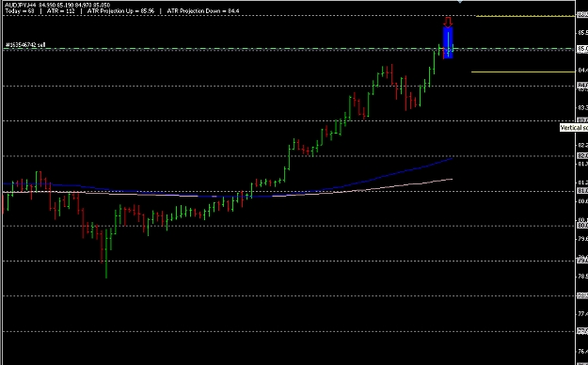Select the lower yellow ATR projection line
Image resolution: width=588 pixels, height=365 pixels.
[523, 71]
